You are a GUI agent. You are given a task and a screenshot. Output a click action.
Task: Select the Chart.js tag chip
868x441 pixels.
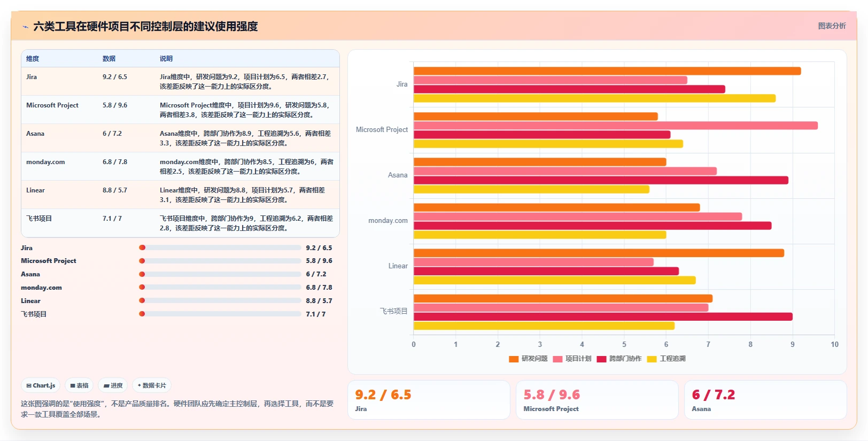41,385
